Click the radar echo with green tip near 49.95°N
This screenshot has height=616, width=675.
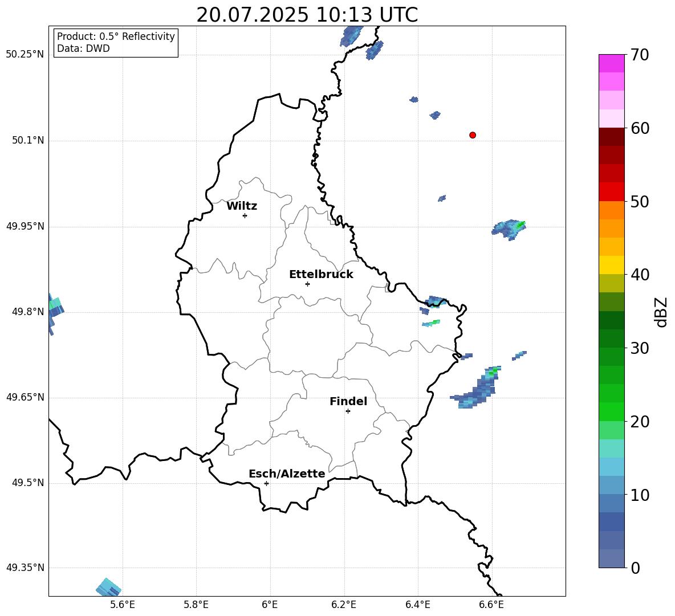pos(509,229)
